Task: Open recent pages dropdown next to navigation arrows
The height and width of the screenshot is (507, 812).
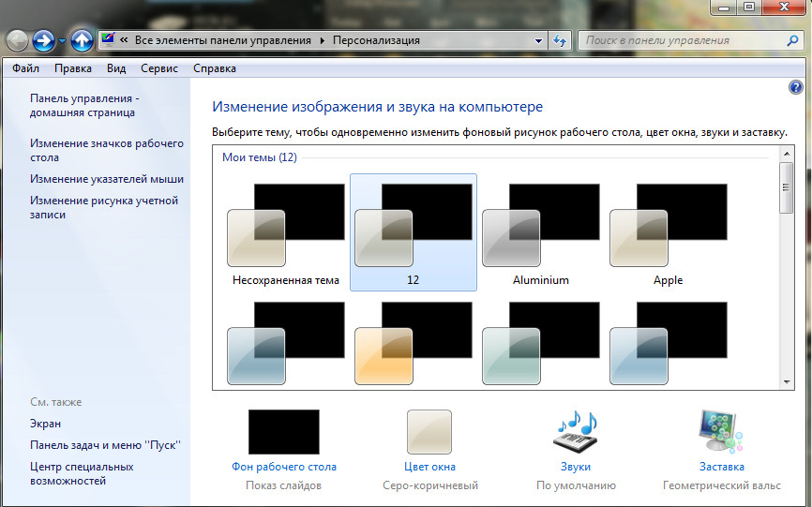Action: tap(63, 41)
